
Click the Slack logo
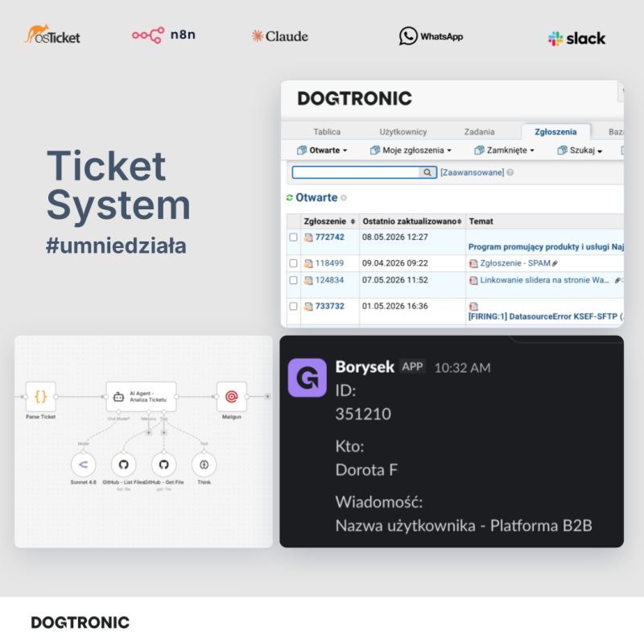point(576,39)
